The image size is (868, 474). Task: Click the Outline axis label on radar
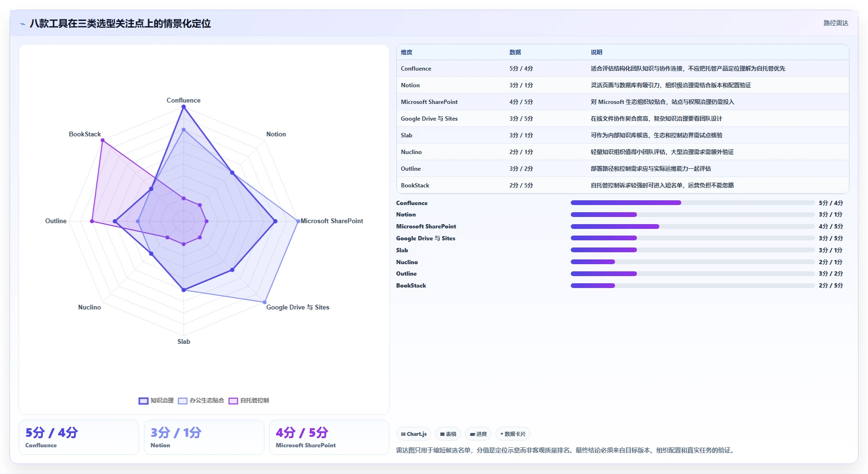(56, 221)
